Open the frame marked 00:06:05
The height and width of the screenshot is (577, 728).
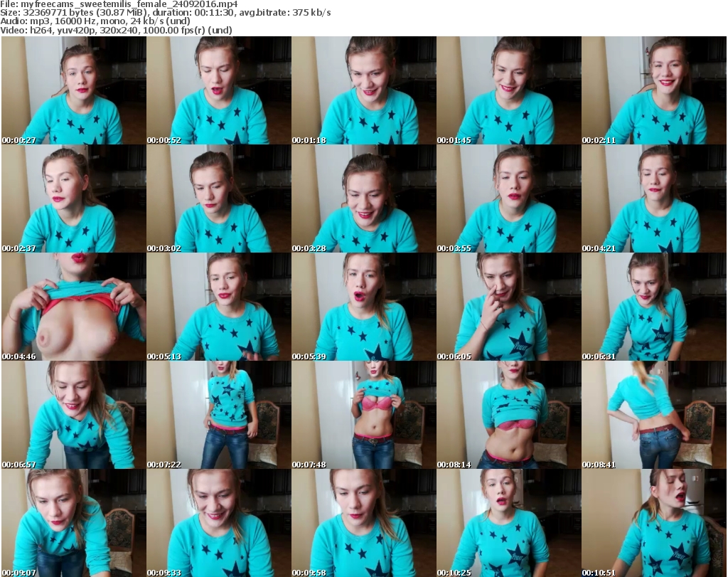coord(509,307)
